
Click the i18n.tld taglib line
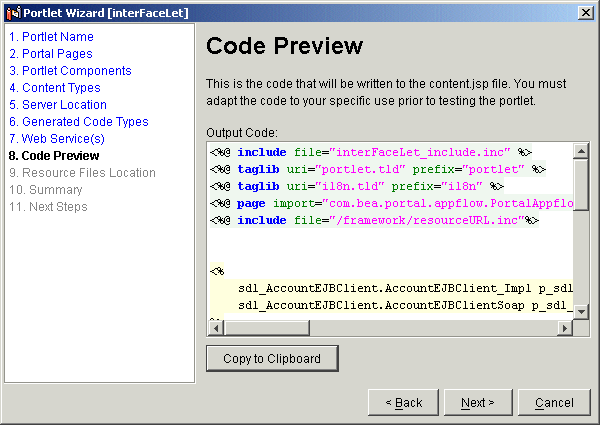[x=357, y=186]
